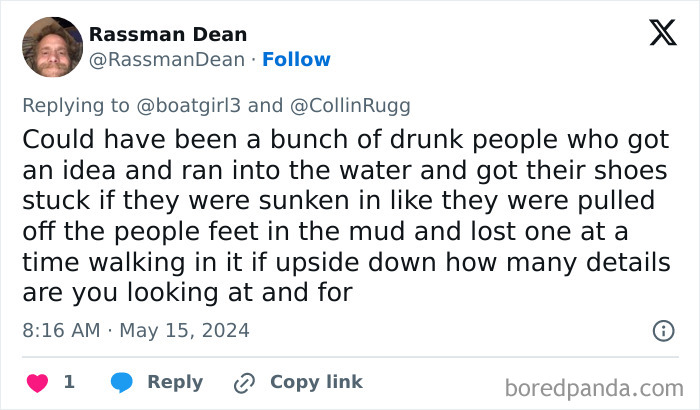Click the reply speech bubble icon
The image size is (700, 410).
(122, 382)
